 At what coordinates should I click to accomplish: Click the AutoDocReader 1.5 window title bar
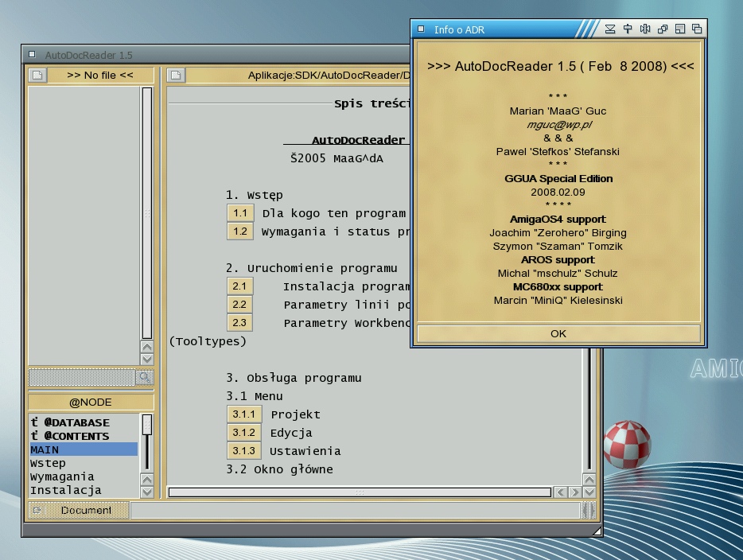(216, 54)
